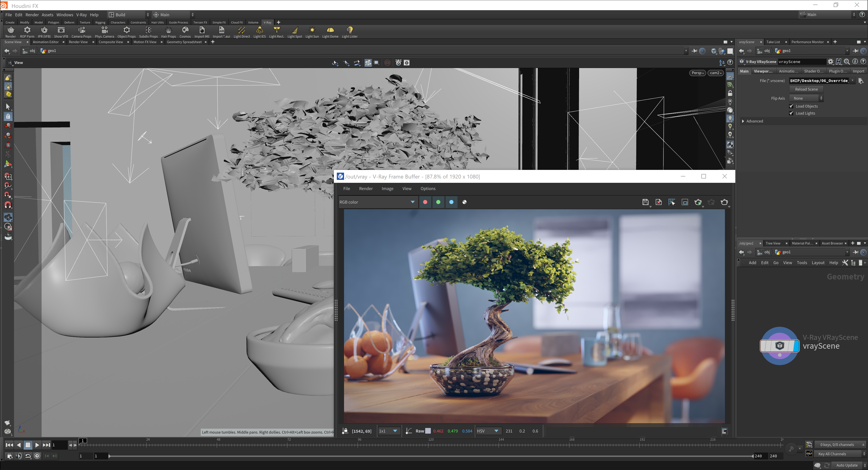
Task: Toggle blue channel in Frame Buffer
Action: 452,202
